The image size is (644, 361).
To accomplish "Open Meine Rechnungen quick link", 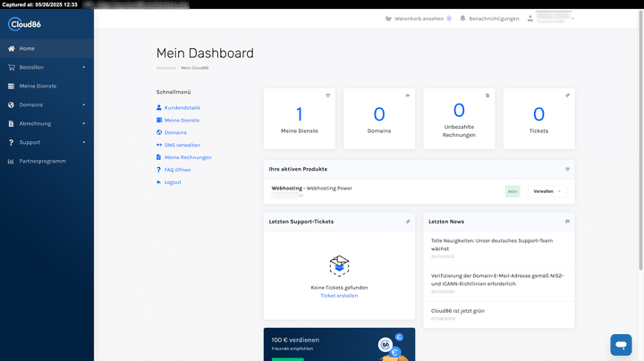I will 188,157.
